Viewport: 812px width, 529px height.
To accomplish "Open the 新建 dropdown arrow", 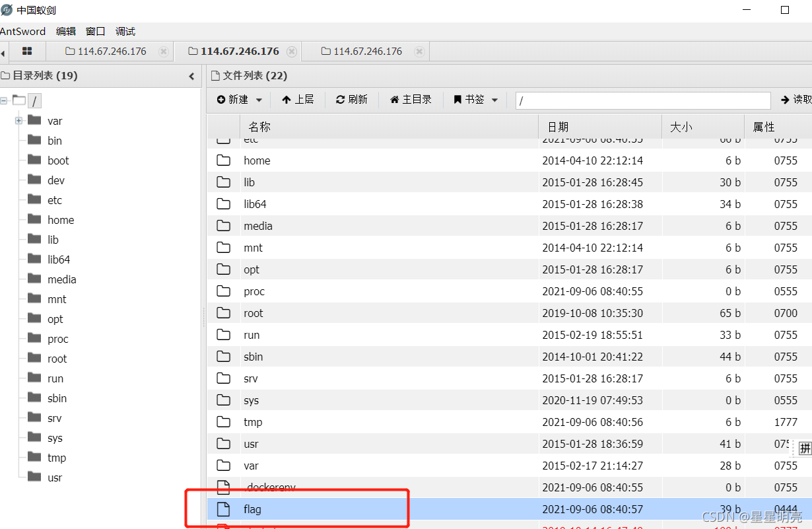I will (x=259, y=100).
